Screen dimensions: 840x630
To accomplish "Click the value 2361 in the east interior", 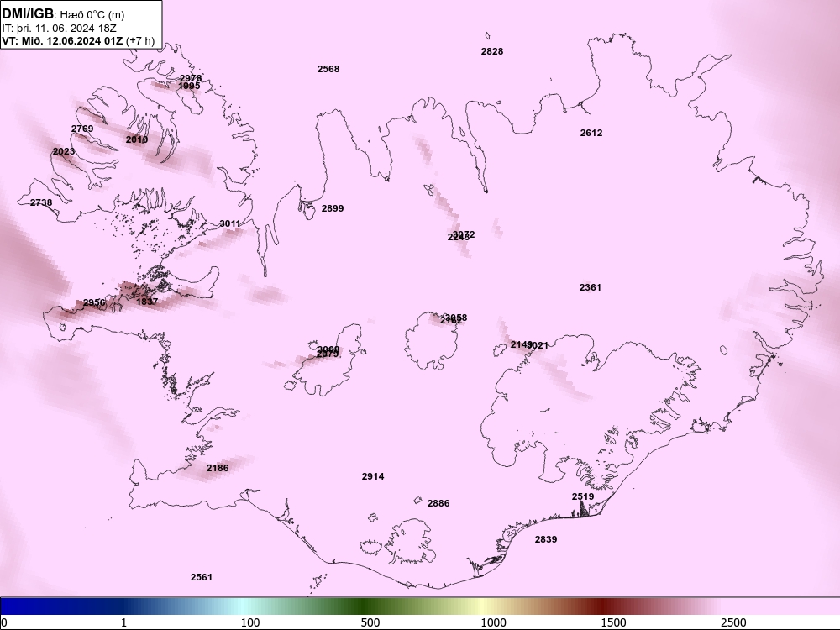I will click(x=590, y=287).
